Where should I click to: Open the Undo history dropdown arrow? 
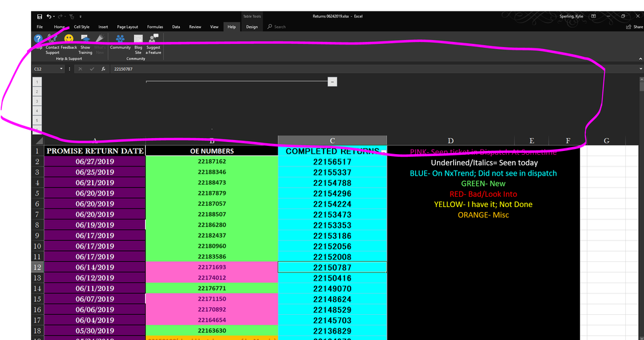[54, 17]
